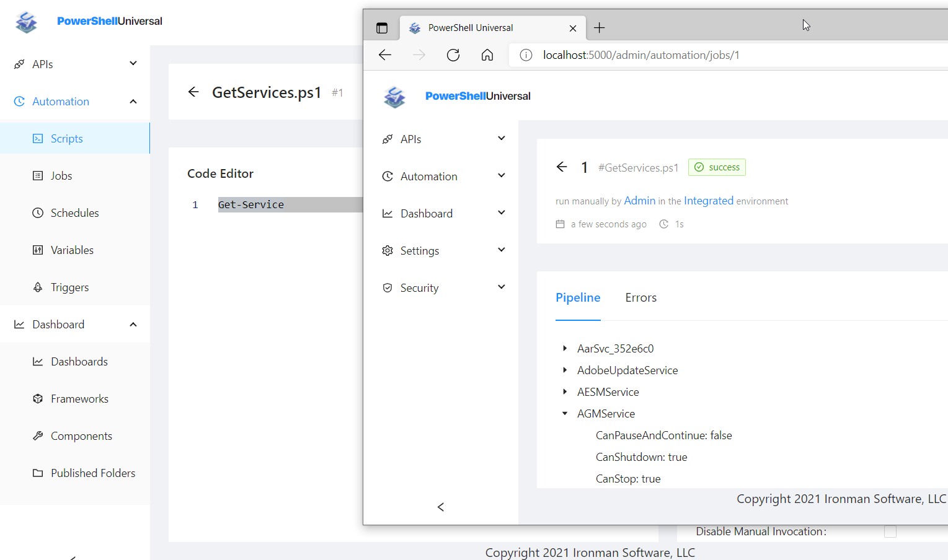
Task: Toggle the Disable Manual Invocation checkbox
Action: [x=890, y=531]
